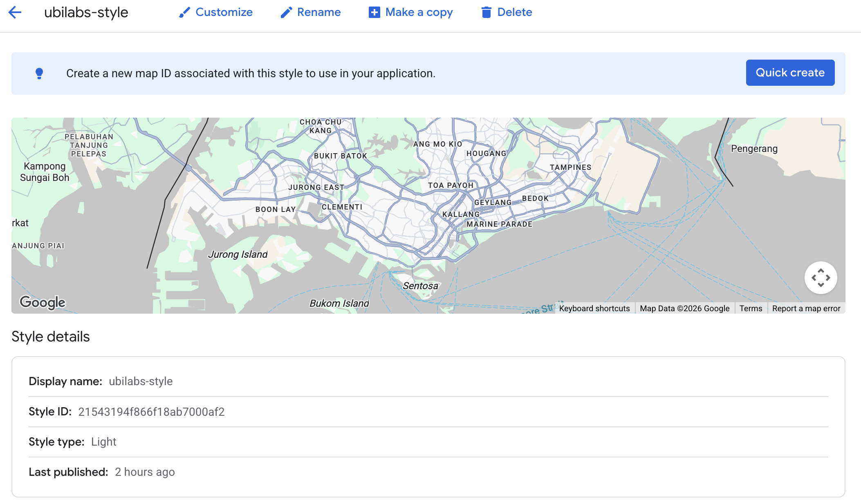
Task: Select the Style ID value 21543194f866f18ab7000af2
Action: tap(151, 412)
